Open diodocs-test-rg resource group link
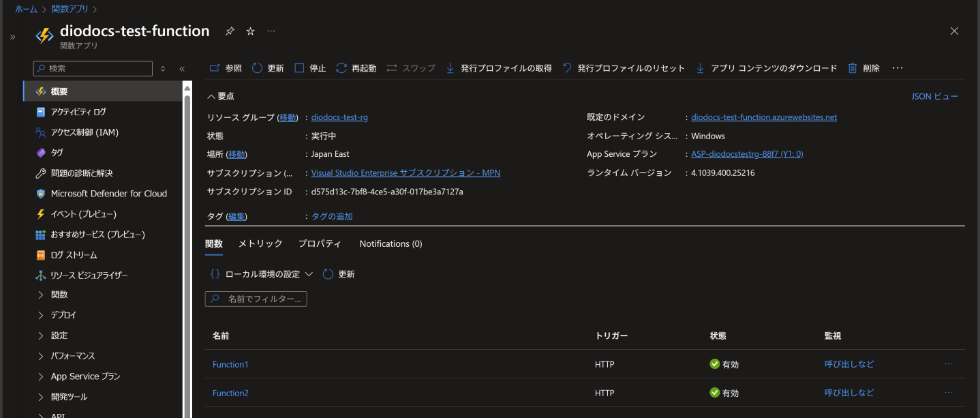The height and width of the screenshot is (418, 980). pos(339,117)
